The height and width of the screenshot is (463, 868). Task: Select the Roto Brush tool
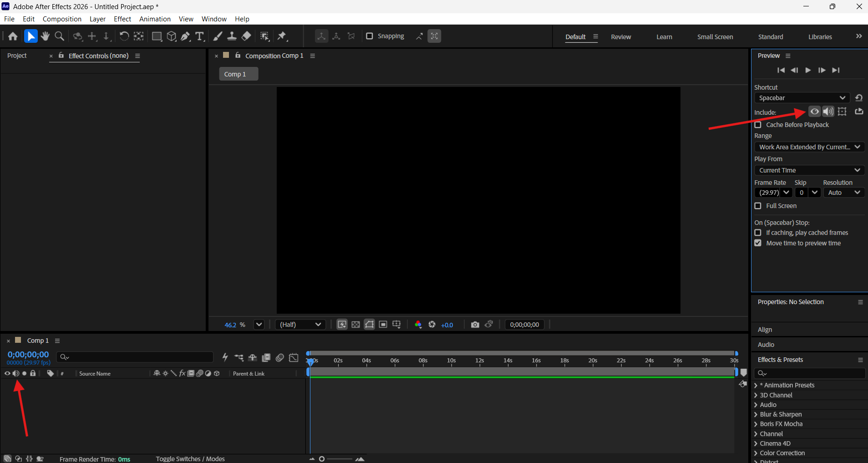click(x=264, y=36)
